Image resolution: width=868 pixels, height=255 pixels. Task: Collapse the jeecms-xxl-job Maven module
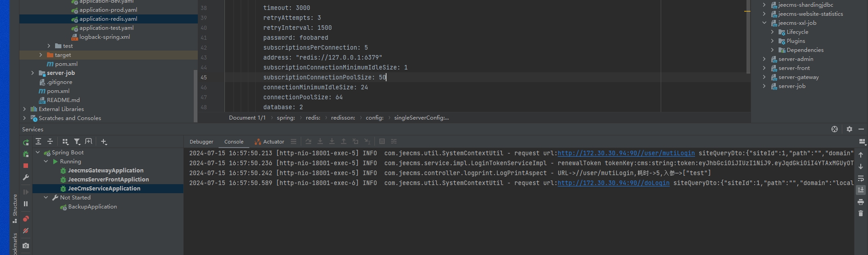(764, 23)
